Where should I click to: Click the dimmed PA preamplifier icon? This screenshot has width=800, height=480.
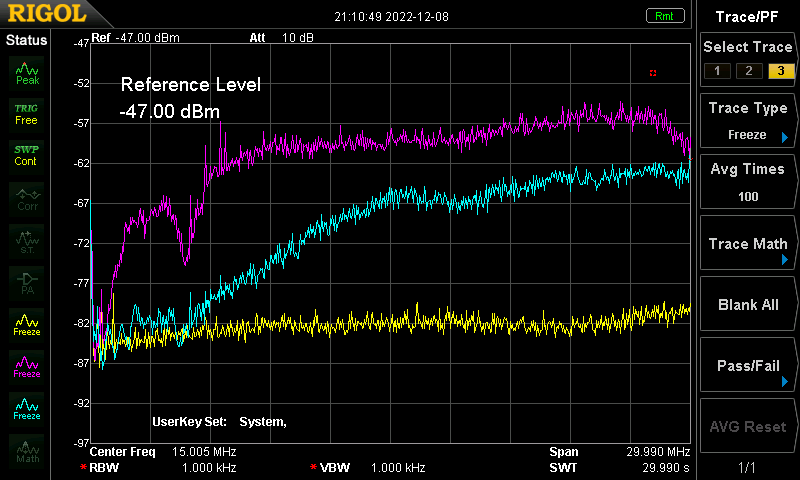(x=27, y=283)
